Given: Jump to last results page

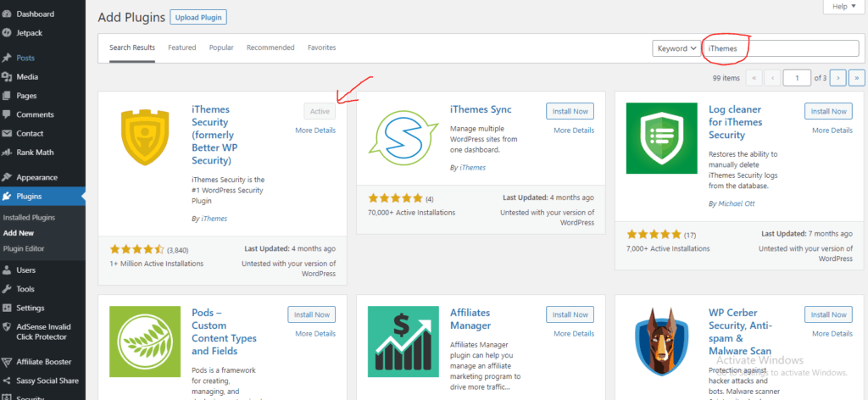Looking at the screenshot, I should point(857,78).
